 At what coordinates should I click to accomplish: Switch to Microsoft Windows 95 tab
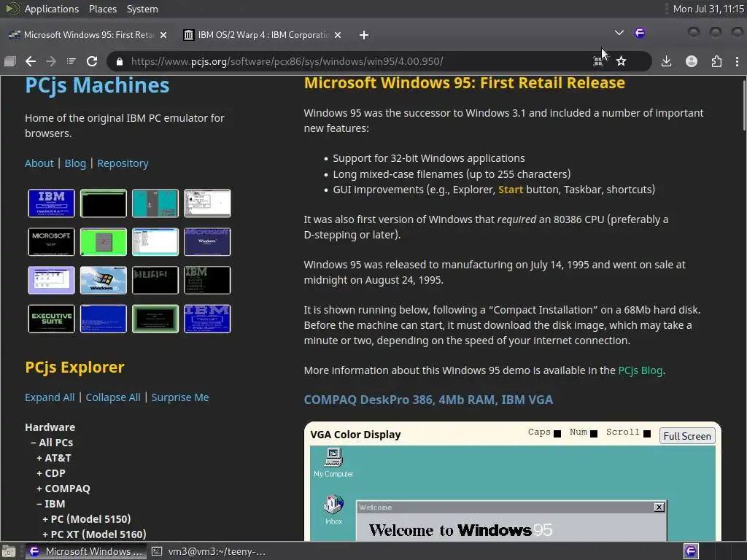pyautogui.click(x=88, y=35)
